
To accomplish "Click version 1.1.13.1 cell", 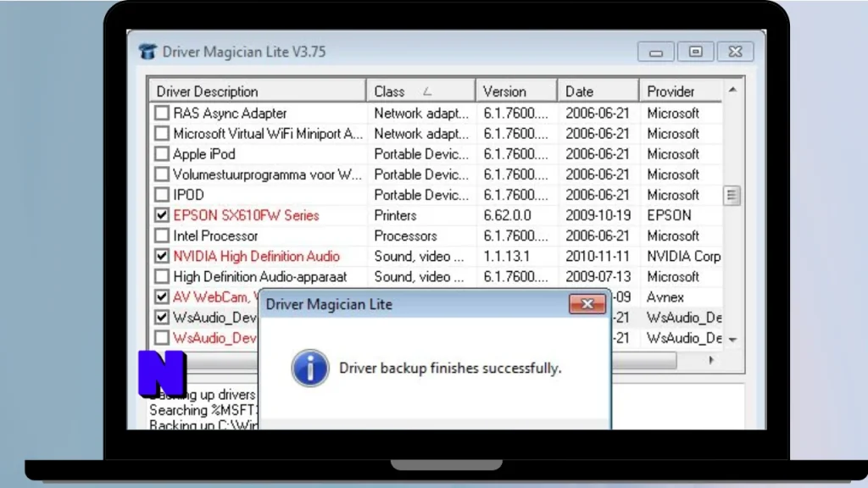I will (x=507, y=256).
